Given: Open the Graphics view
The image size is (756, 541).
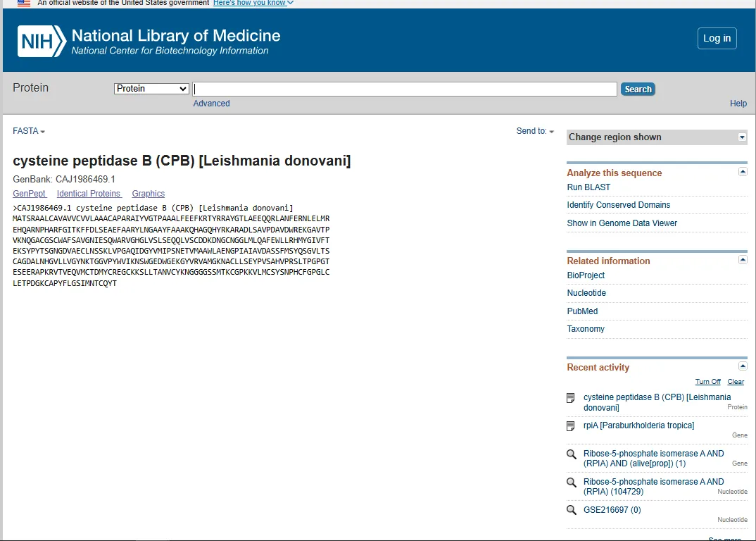Looking at the screenshot, I should coord(149,194).
